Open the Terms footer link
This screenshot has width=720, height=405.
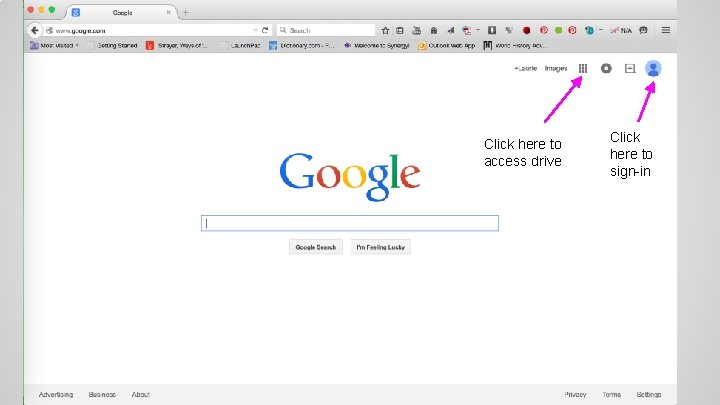click(612, 394)
